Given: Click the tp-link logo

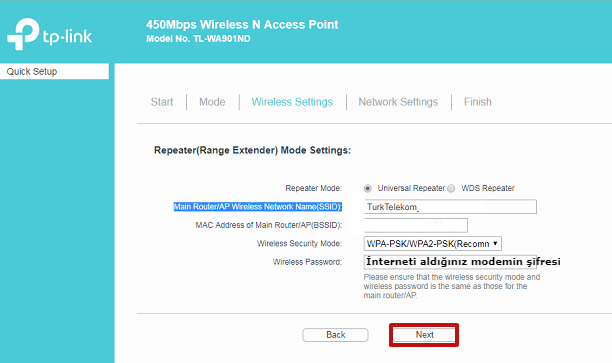Looking at the screenshot, I should [50, 34].
